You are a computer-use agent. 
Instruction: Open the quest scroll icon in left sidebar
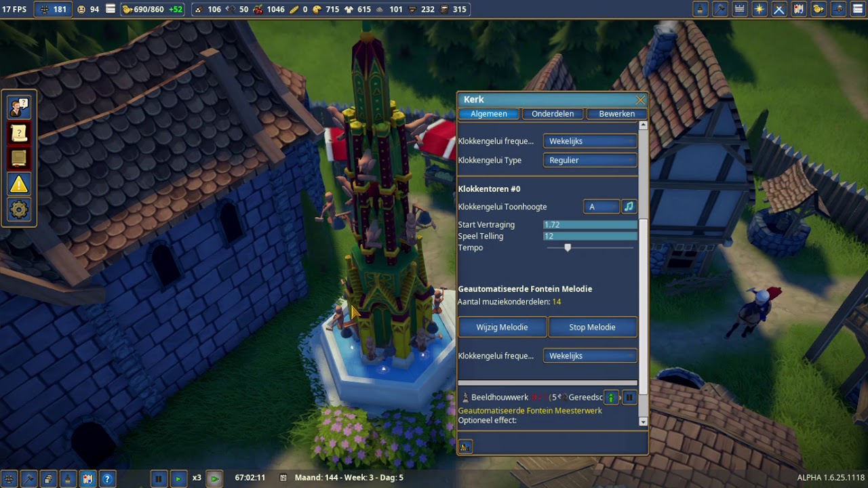pos(19,133)
